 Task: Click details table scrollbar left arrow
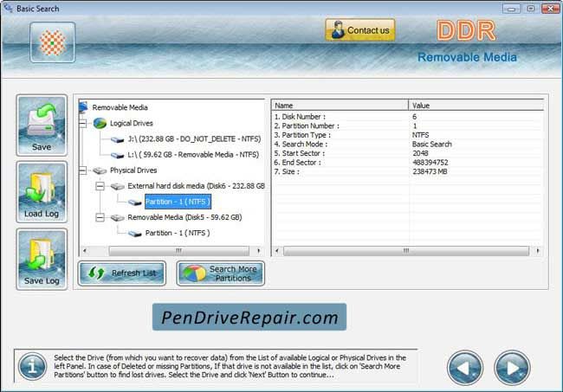click(277, 251)
